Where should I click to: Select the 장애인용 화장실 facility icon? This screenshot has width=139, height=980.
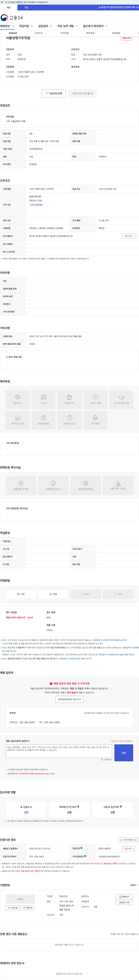[86, 486]
